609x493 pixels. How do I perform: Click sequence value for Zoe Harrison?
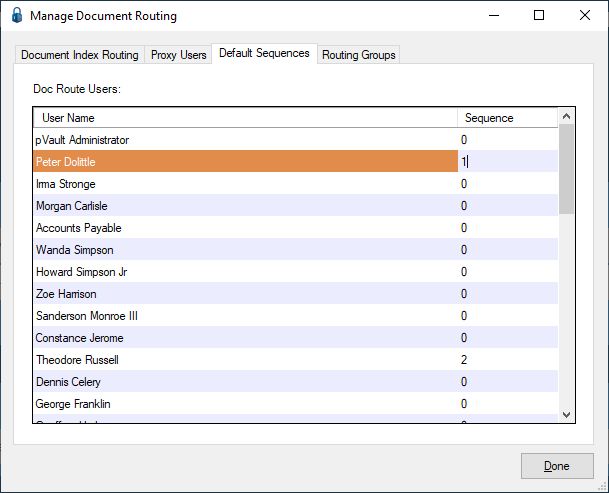(464, 294)
